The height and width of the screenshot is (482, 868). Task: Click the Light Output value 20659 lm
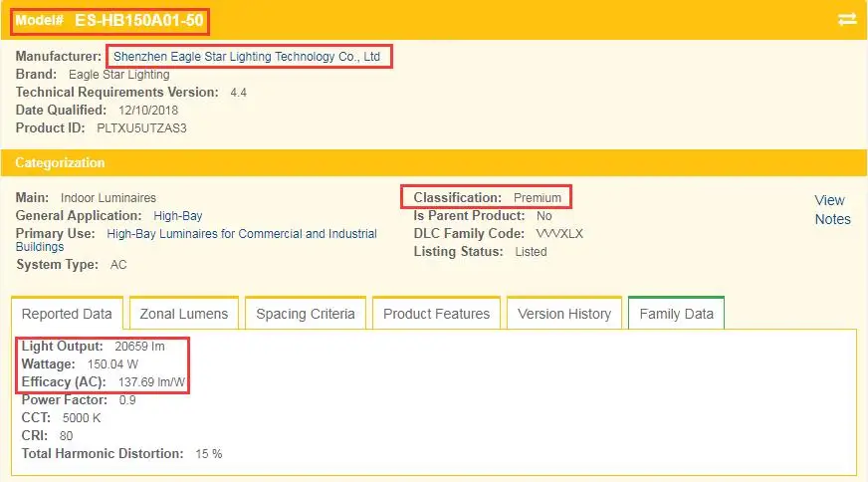pyautogui.click(x=139, y=347)
